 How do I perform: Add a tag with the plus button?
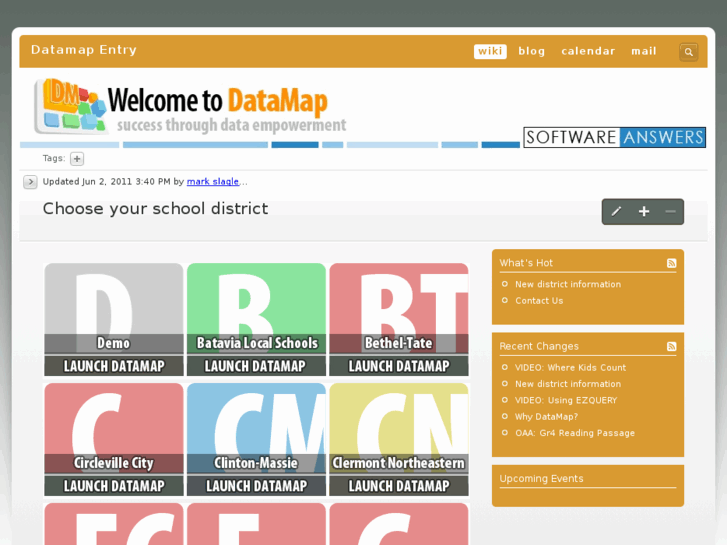77,159
